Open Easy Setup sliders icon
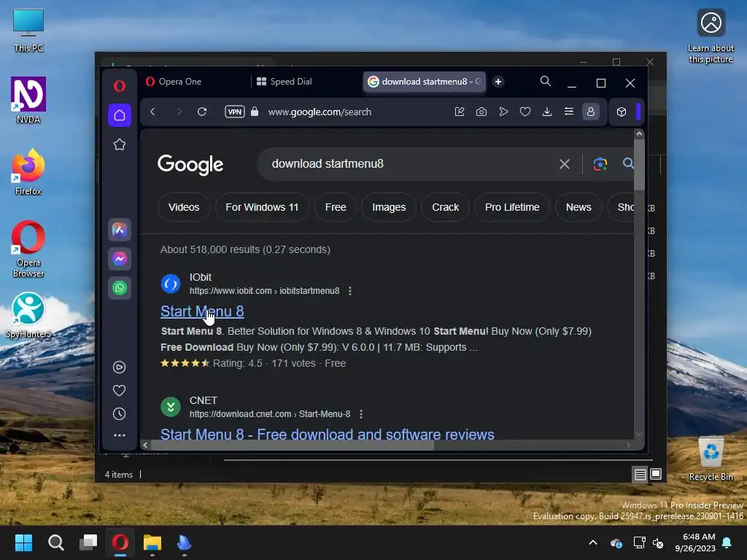Viewport: 747px width, 560px height. [569, 112]
